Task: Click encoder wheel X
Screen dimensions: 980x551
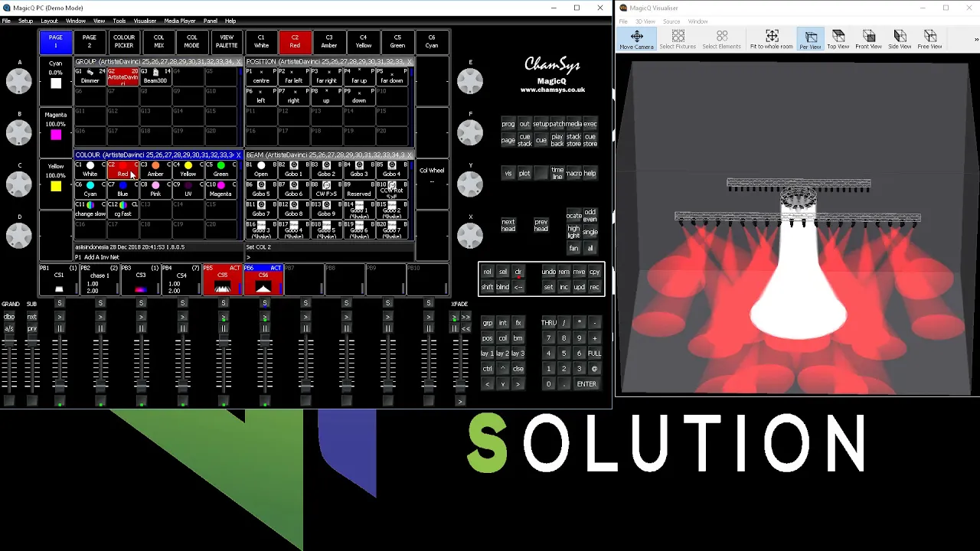Action: pos(470,236)
